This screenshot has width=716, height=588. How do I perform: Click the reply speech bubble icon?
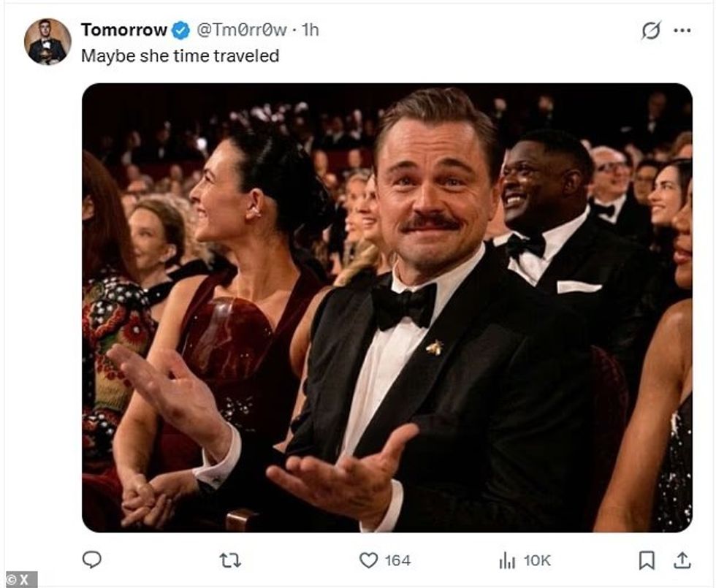pos(91,560)
